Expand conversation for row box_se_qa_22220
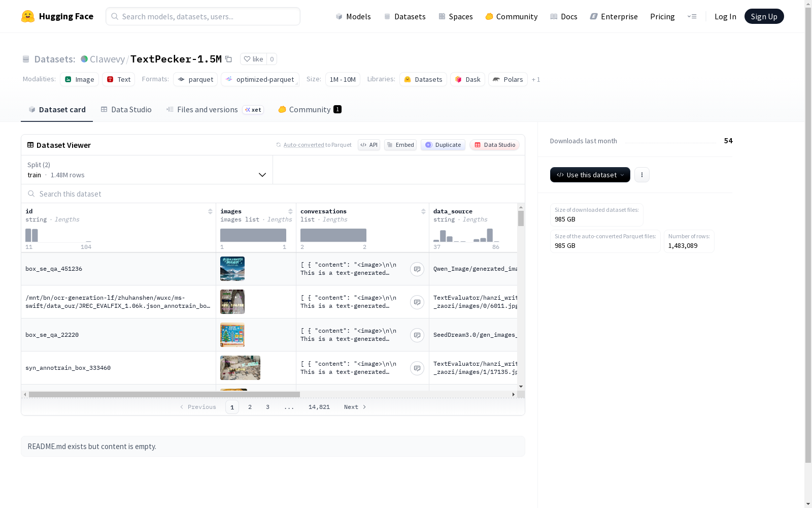The height and width of the screenshot is (508, 812). tap(417, 335)
